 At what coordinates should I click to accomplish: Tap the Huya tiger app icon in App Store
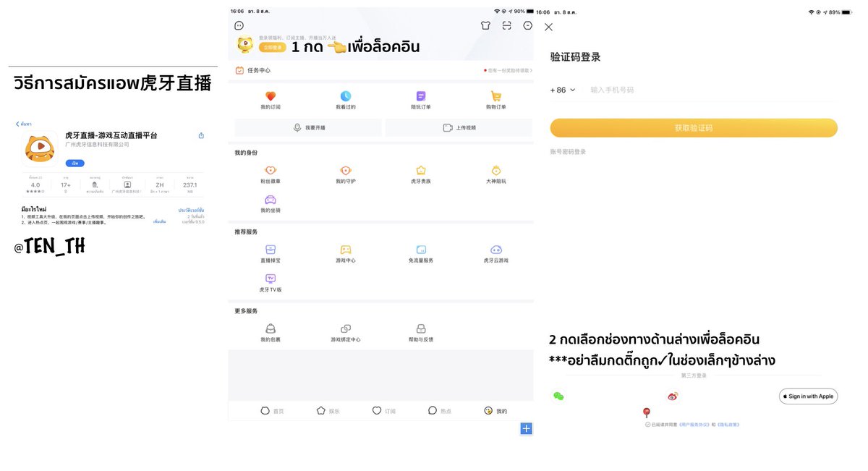[40, 150]
